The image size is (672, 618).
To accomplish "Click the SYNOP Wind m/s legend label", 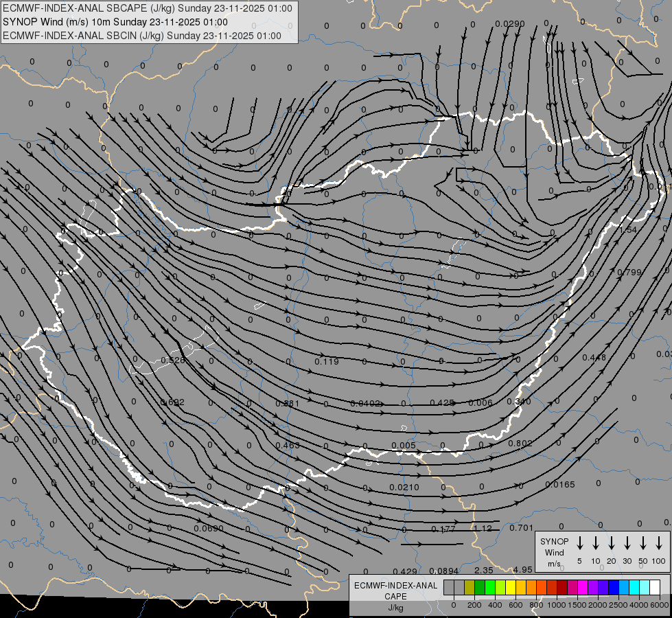I will point(554,552).
